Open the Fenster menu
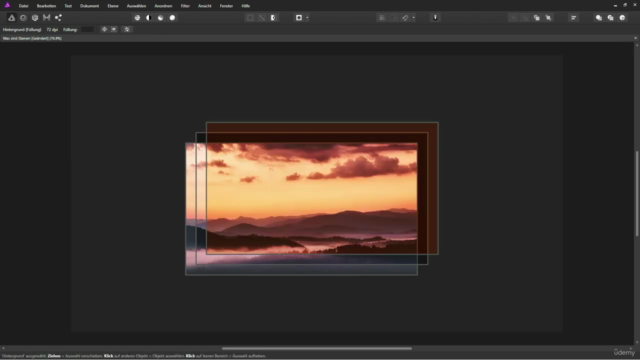 [226, 6]
